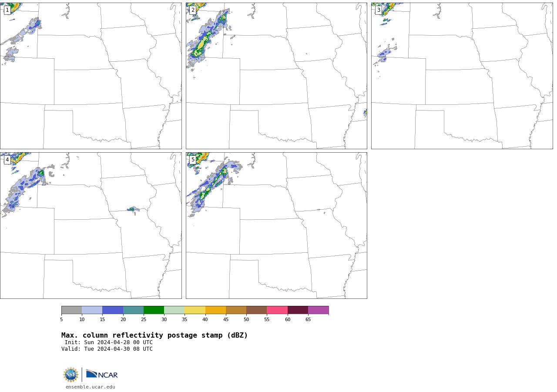The image size is (557, 392).
Task: Click the maroon 60-65 dBZ swatch
Action: (298, 310)
